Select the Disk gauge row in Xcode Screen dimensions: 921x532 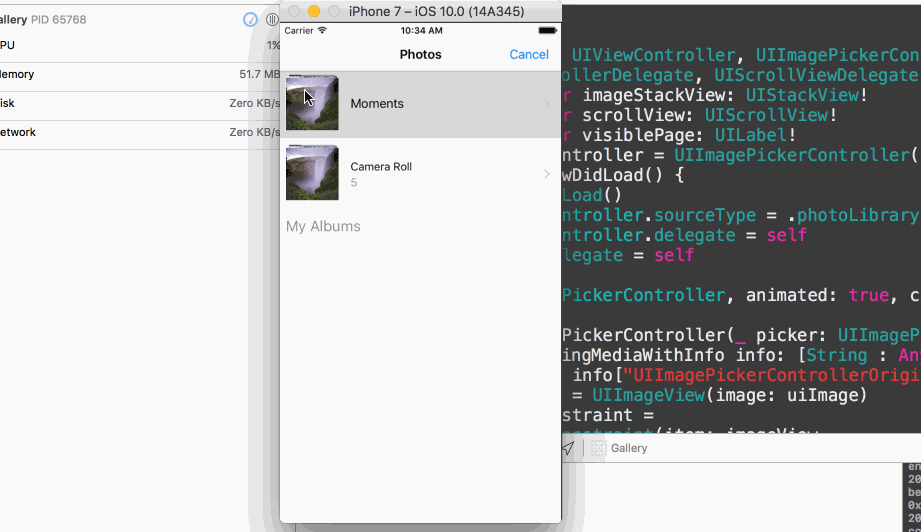coord(140,103)
